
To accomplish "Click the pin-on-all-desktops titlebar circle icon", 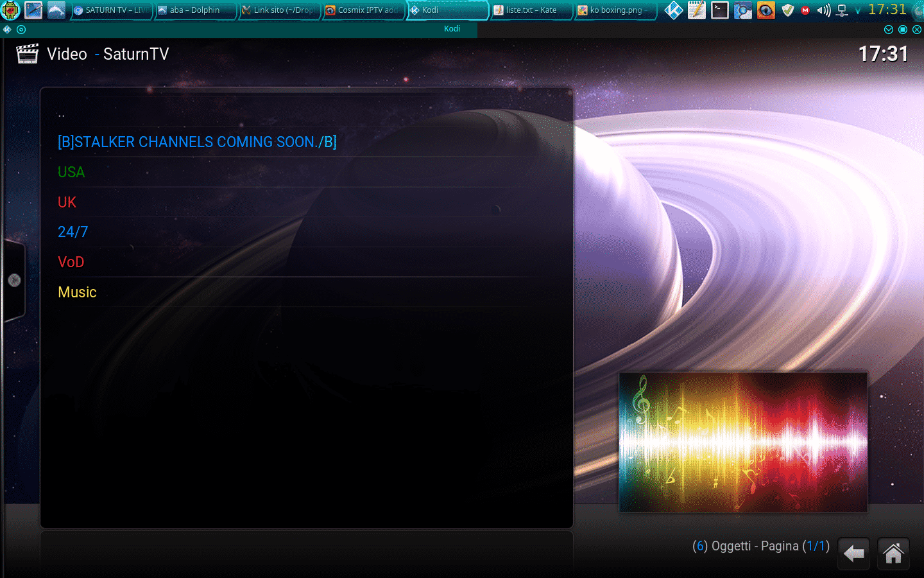I will tap(21, 30).
